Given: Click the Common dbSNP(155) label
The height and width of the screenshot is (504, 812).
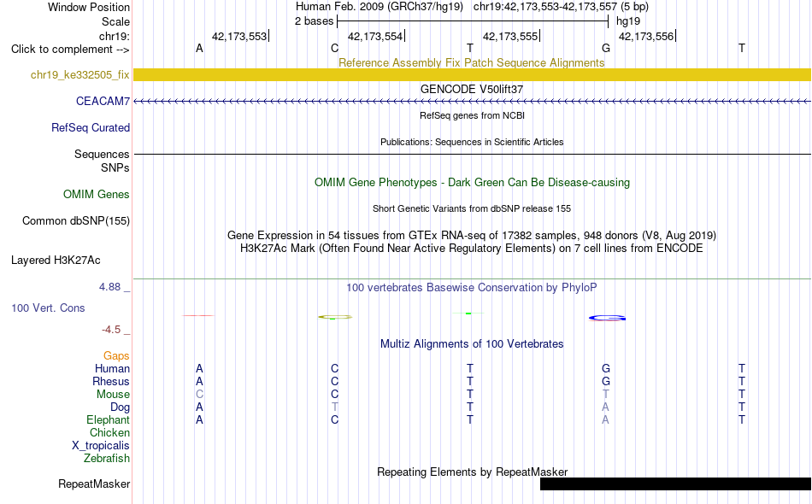Looking at the screenshot, I should point(75,221).
